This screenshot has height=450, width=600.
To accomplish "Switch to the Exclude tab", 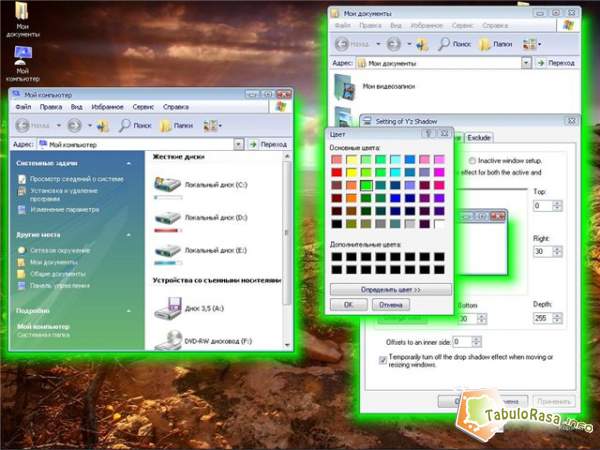I will point(479,137).
